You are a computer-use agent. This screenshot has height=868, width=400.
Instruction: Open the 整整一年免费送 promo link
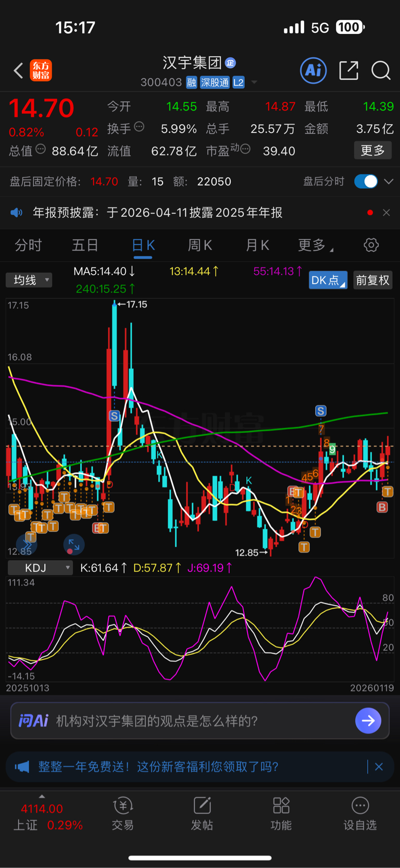pos(158,767)
